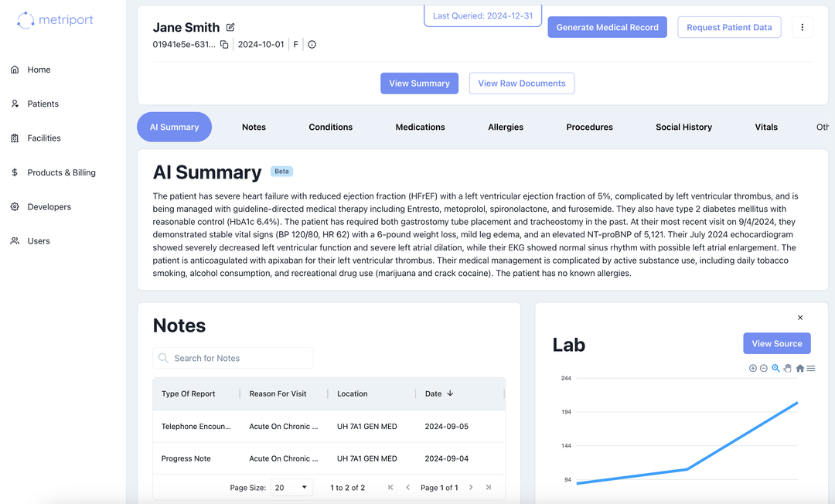Open the Page Size dropdown showing 20
The image size is (835, 504).
pyautogui.click(x=291, y=488)
